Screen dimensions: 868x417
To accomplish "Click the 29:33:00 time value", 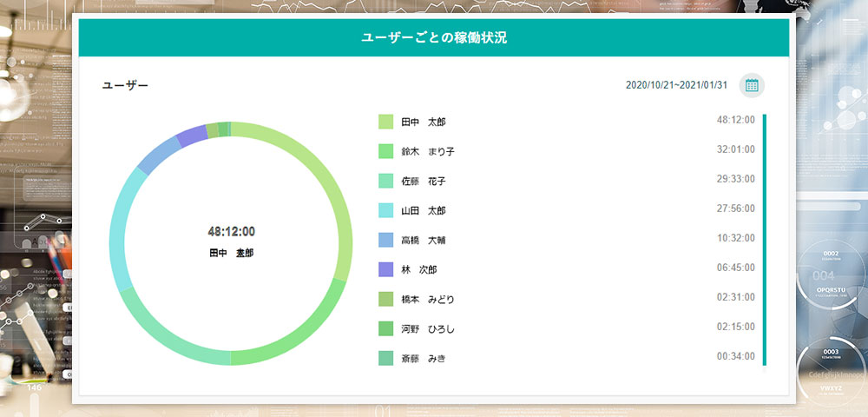I will pyautogui.click(x=736, y=179).
